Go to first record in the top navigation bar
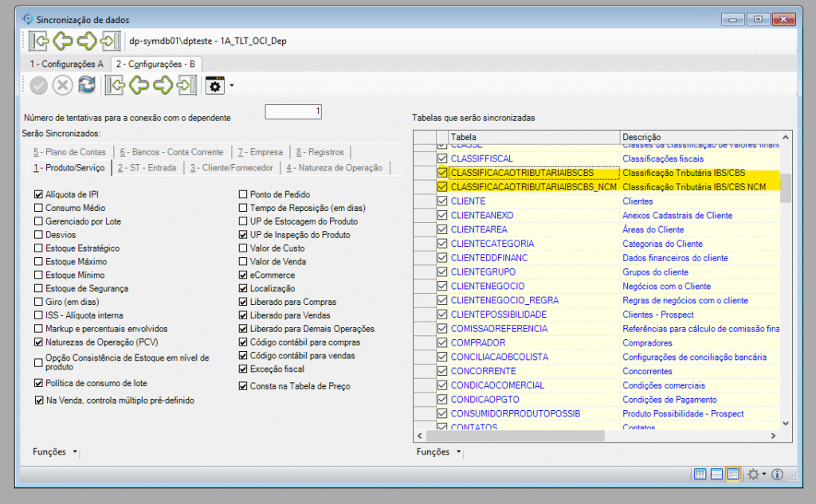816x504 pixels. [x=38, y=41]
